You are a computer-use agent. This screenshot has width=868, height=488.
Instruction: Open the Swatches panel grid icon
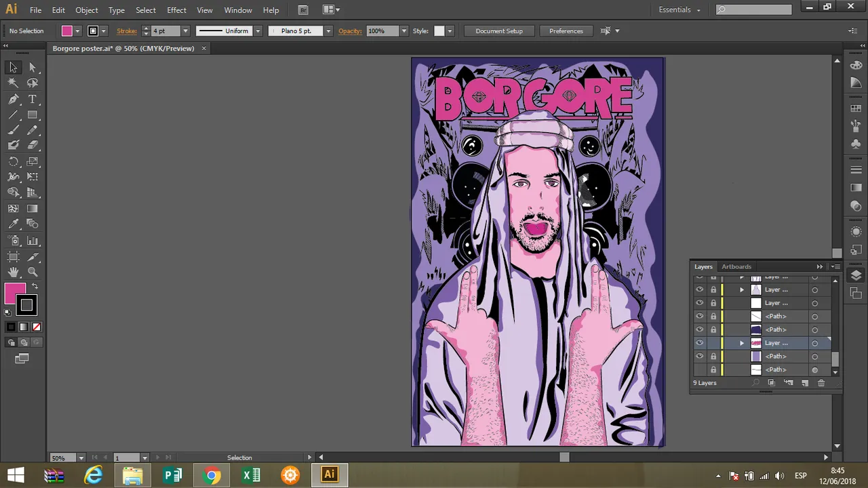856,108
